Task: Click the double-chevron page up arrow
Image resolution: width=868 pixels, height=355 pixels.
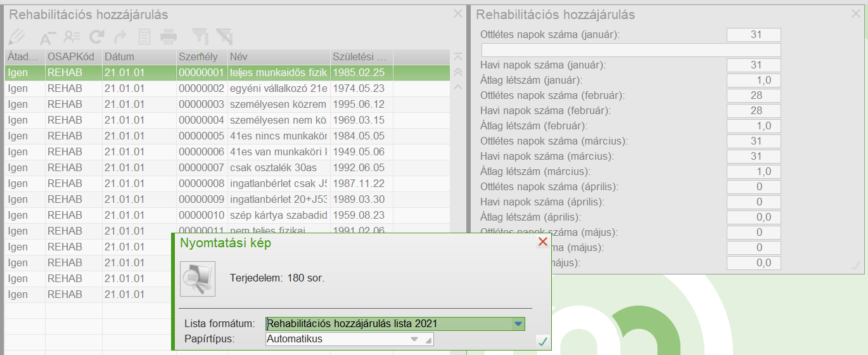Action: (x=459, y=72)
